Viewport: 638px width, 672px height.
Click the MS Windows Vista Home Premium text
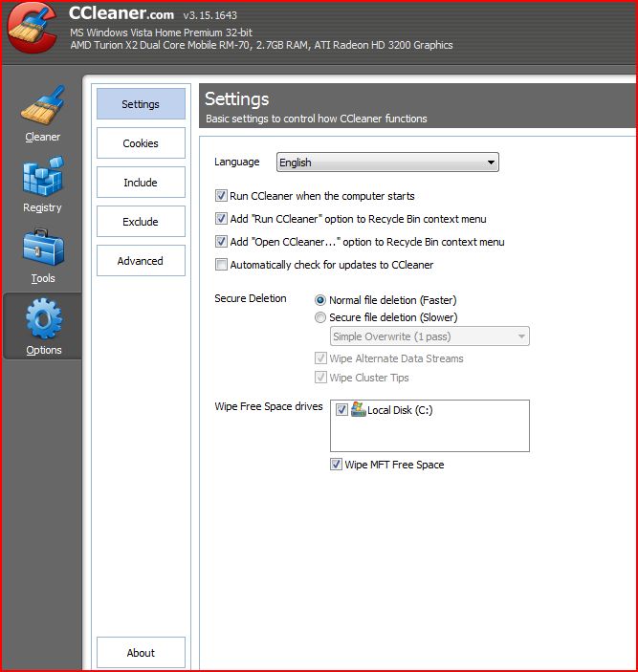click(x=162, y=33)
